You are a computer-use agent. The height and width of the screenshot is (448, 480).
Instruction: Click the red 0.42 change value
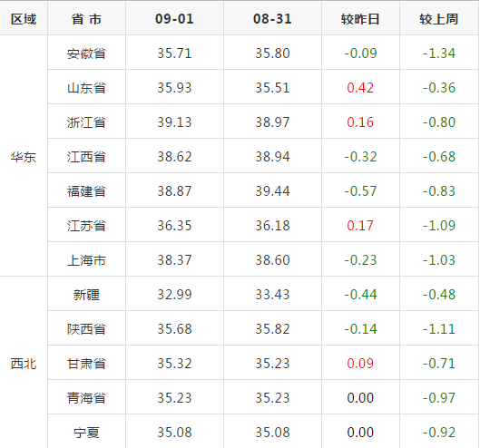pyautogui.click(x=360, y=88)
